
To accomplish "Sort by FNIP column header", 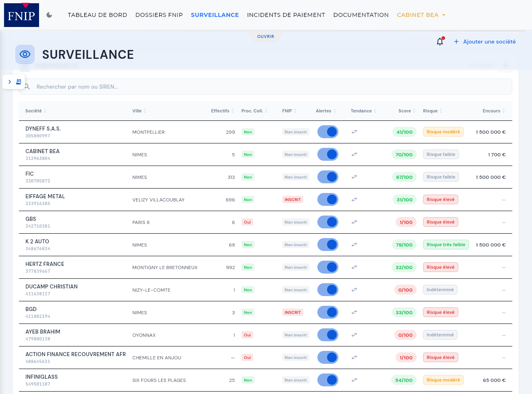I will pyautogui.click(x=289, y=111).
